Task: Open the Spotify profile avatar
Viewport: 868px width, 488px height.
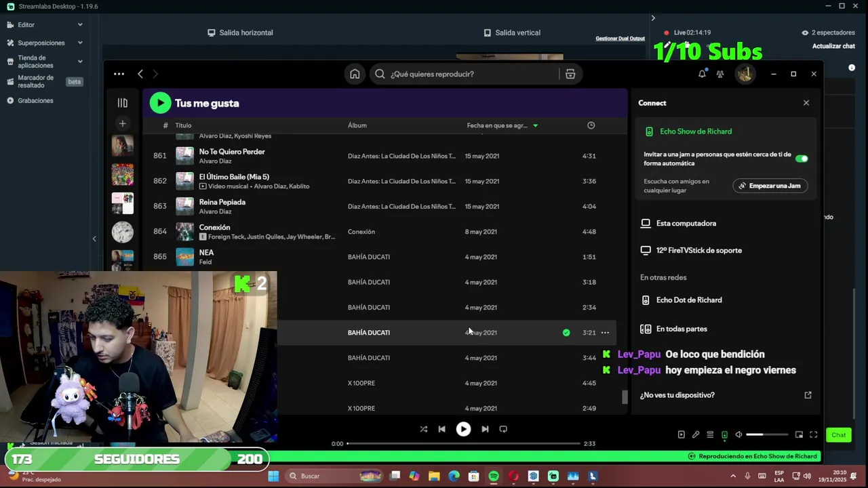Action: (x=745, y=74)
